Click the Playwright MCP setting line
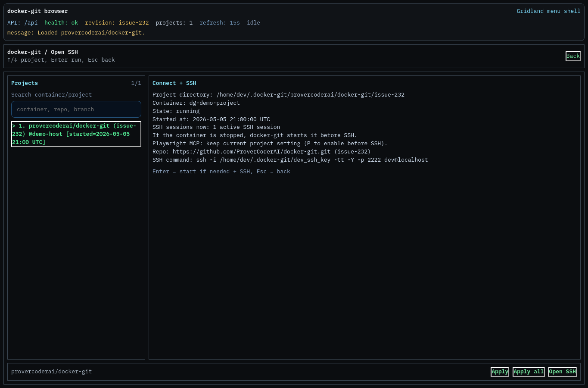 270,144
